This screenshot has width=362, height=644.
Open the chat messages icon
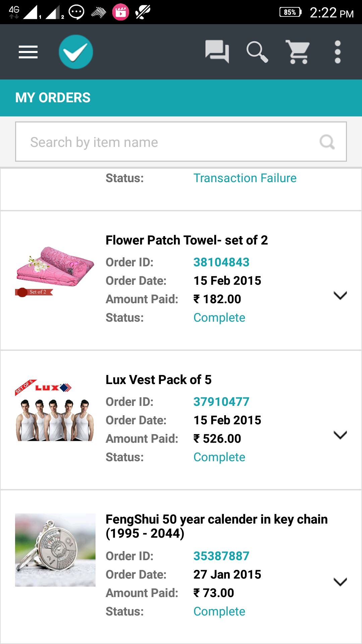[217, 52]
